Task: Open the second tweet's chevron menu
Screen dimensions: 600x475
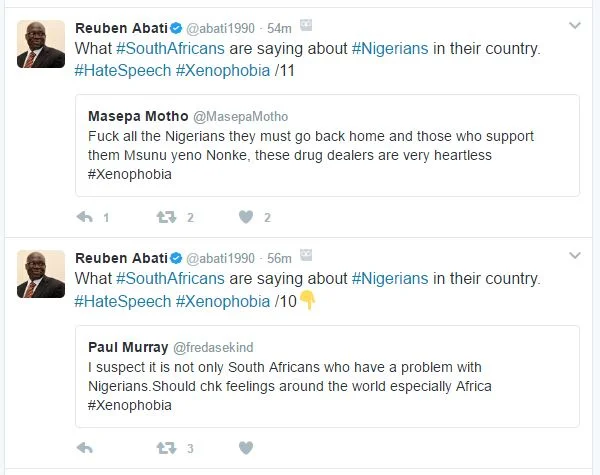Action: click(x=574, y=256)
